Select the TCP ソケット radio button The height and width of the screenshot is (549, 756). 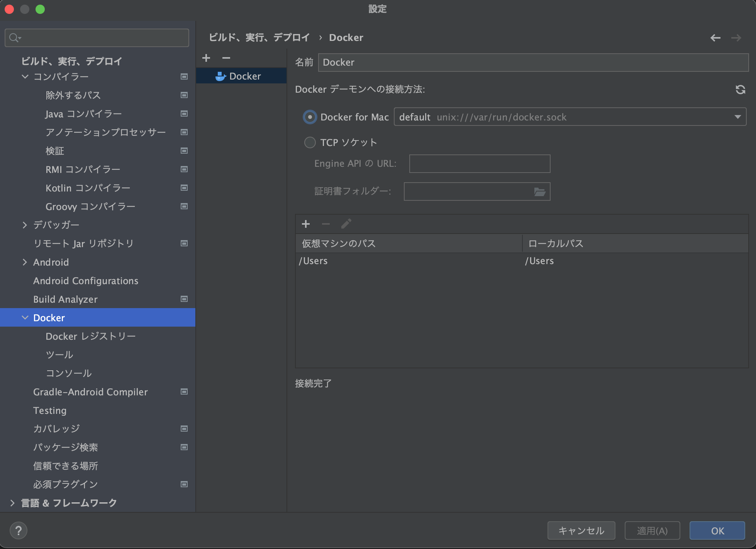coord(310,142)
